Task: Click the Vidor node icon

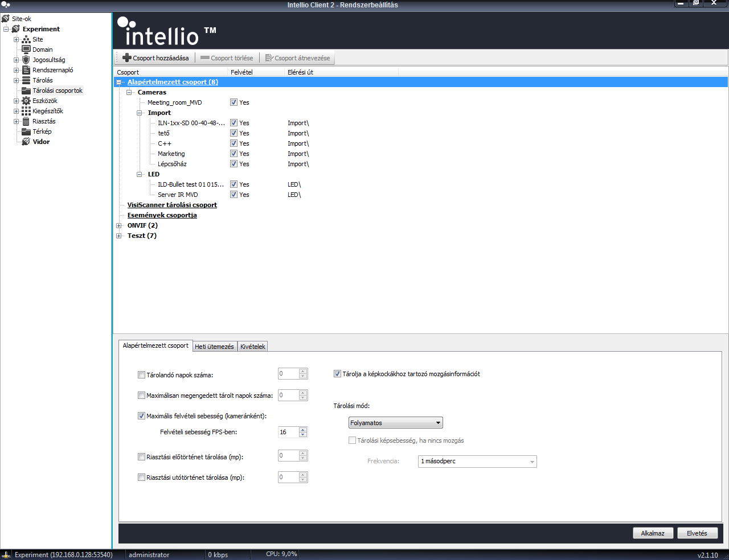Action: 26,142
